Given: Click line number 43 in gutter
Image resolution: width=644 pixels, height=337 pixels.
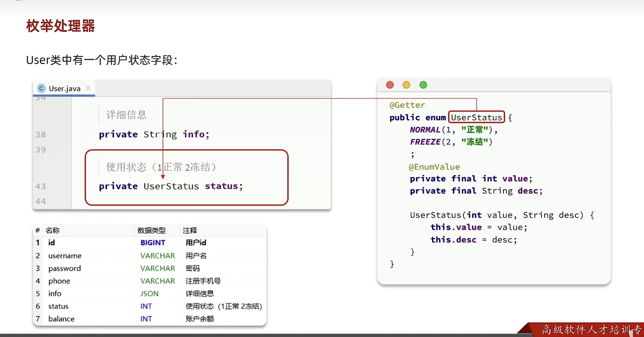Looking at the screenshot, I should (x=41, y=186).
